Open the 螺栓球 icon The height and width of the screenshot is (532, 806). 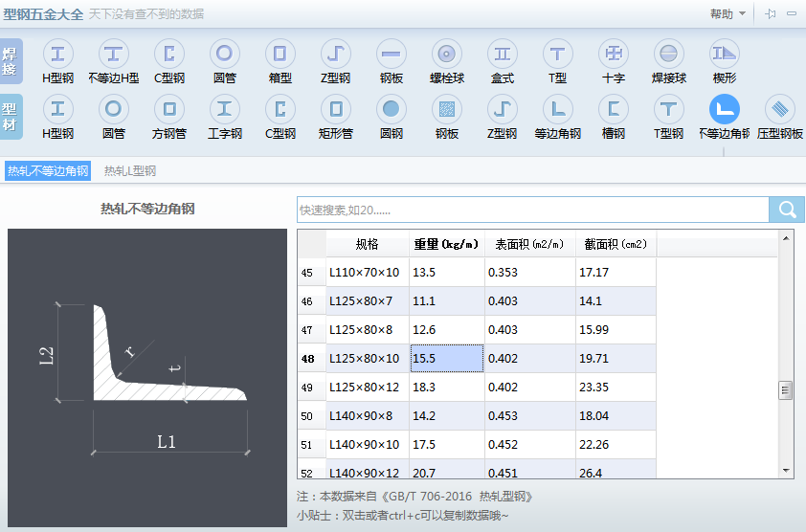447,54
